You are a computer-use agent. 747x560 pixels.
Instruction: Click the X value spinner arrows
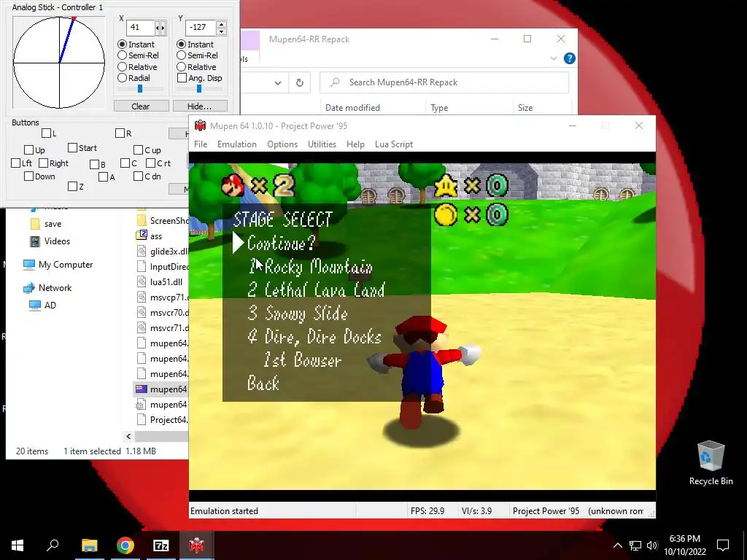[160, 28]
